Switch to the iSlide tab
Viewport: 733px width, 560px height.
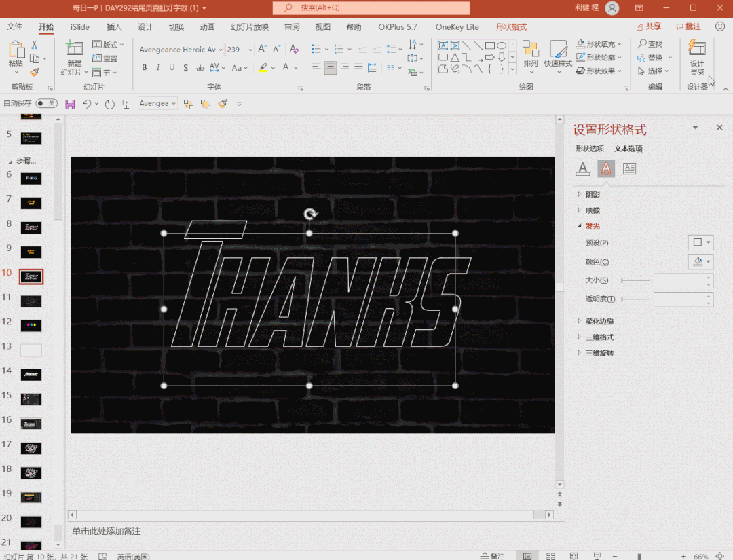[79, 27]
